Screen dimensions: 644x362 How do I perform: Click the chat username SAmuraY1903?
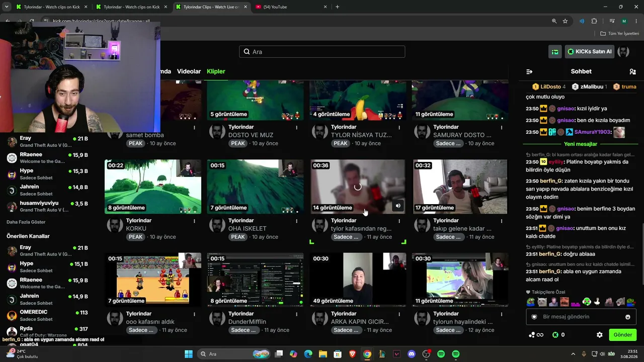(x=592, y=132)
